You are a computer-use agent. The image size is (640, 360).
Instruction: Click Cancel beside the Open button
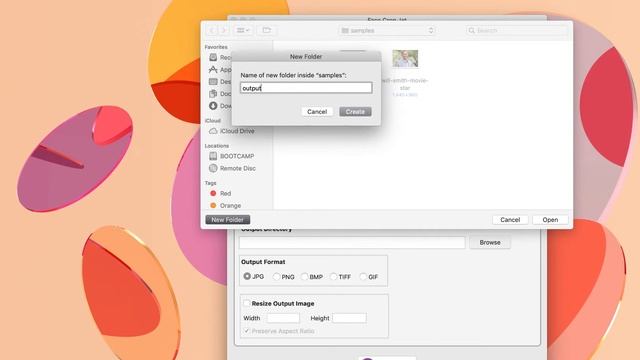pos(510,220)
